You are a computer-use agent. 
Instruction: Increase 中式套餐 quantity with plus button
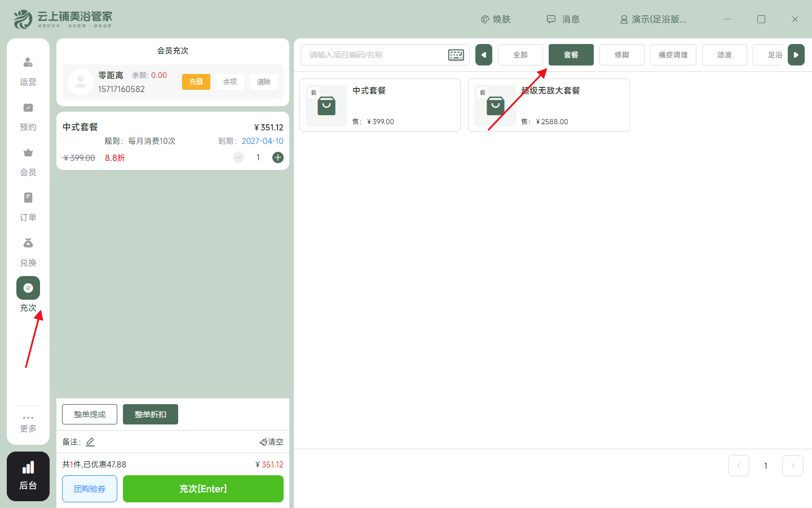pyautogui.click(x=277, y=157)
